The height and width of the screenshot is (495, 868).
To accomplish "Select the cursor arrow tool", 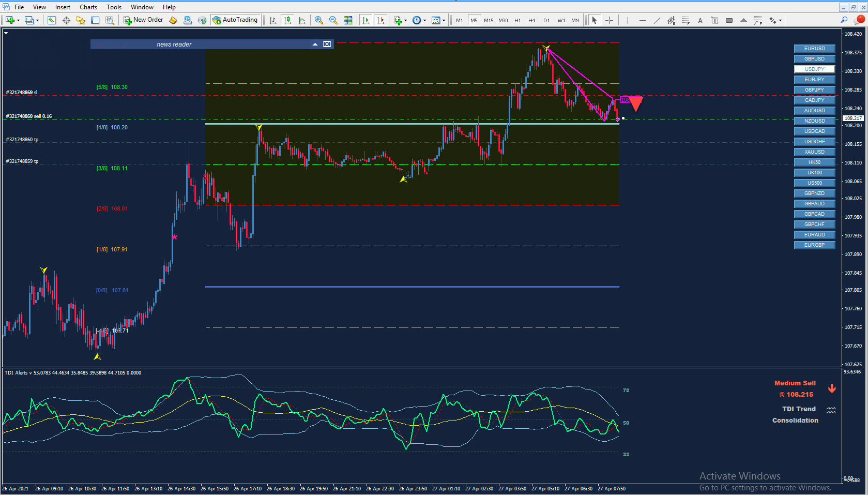I will 595,20.
